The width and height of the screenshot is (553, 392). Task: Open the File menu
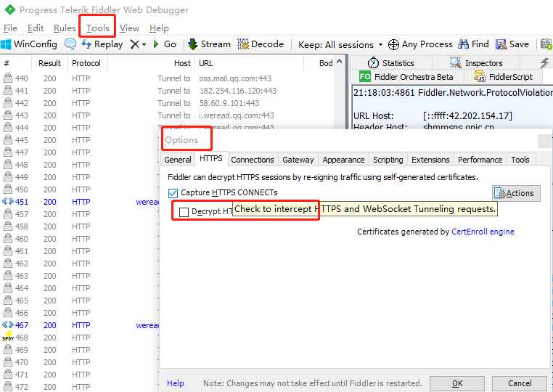[10, 28]
